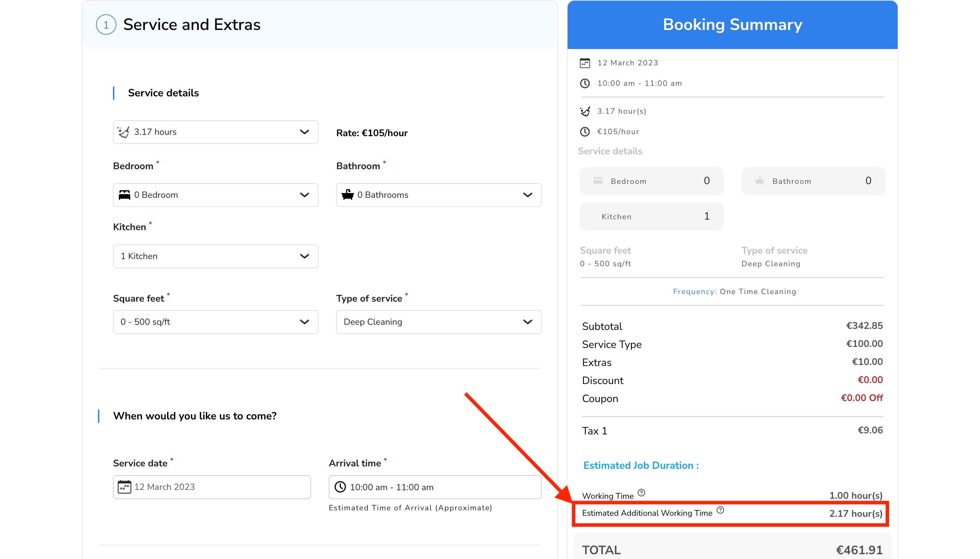Click the clock icon beside €105/hour in summary

coord(584,132)
